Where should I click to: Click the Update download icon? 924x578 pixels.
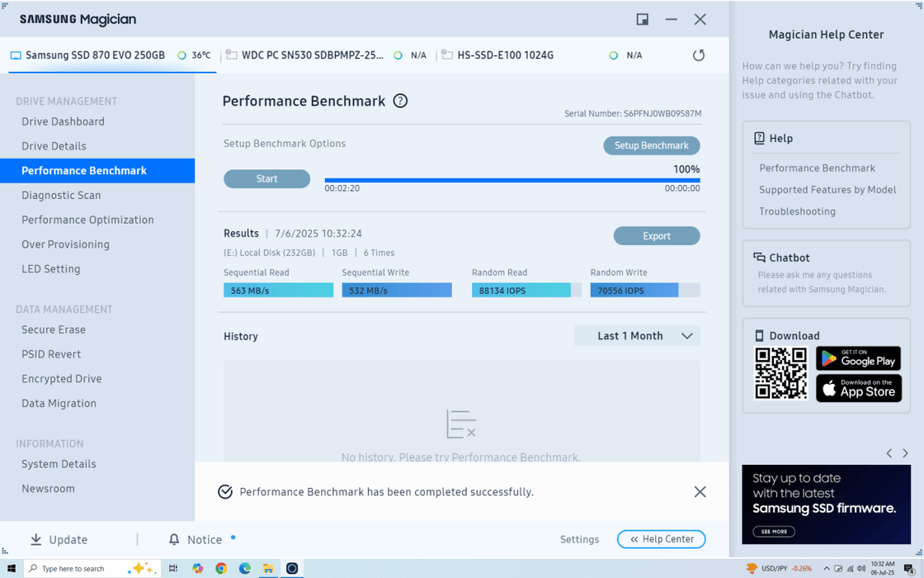tap(36, 539)
